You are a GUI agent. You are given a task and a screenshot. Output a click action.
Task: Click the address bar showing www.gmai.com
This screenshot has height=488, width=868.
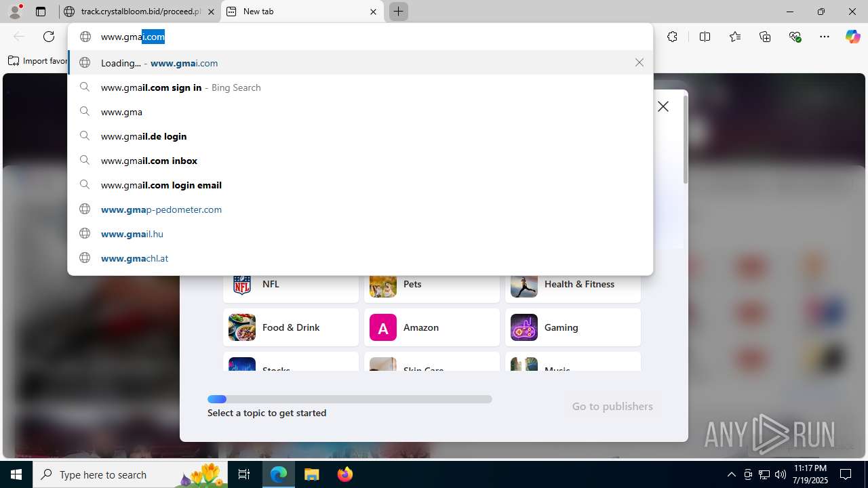click(360, 37)
